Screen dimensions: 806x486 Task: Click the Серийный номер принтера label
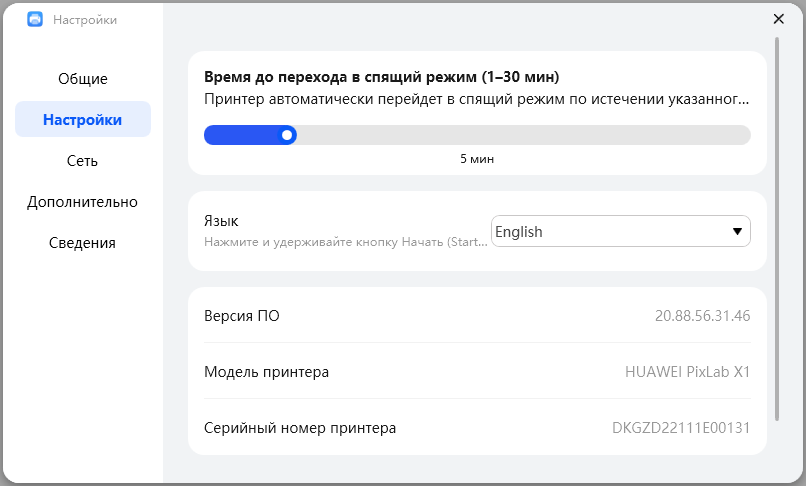[300, 428]
